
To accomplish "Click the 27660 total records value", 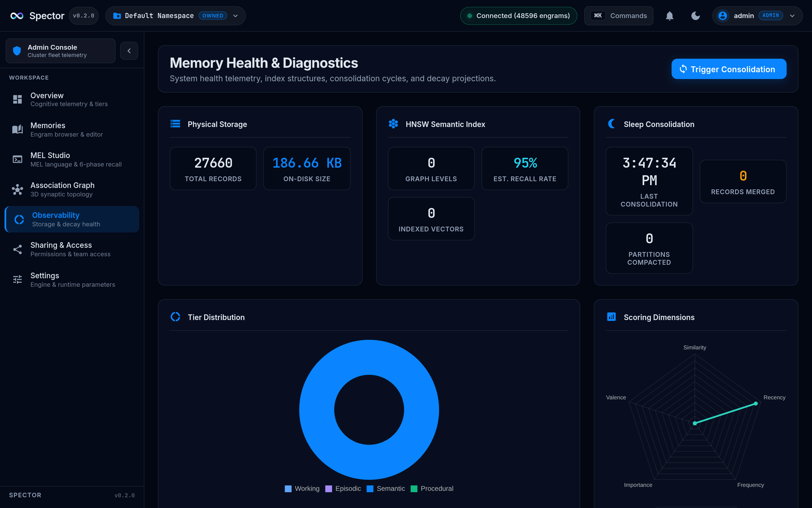I will [213, 163].
